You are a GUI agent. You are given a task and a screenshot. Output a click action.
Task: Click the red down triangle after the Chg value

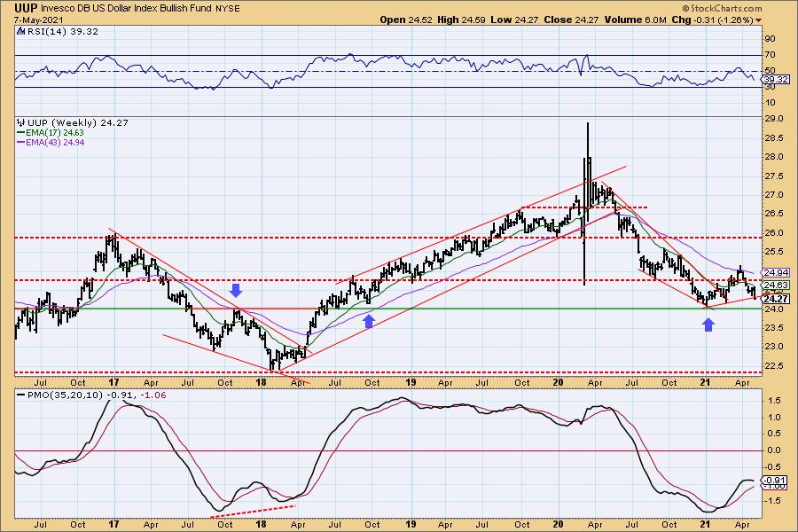759,20
